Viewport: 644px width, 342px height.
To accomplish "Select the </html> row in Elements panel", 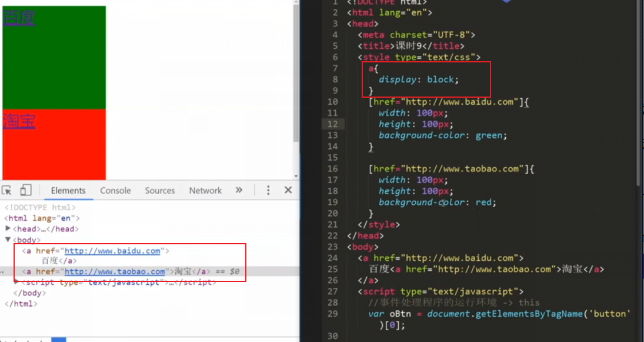I will click(x=21, y=304).
